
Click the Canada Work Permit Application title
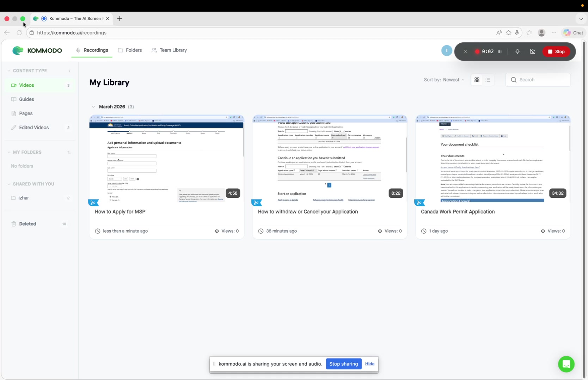coord(458,212)
